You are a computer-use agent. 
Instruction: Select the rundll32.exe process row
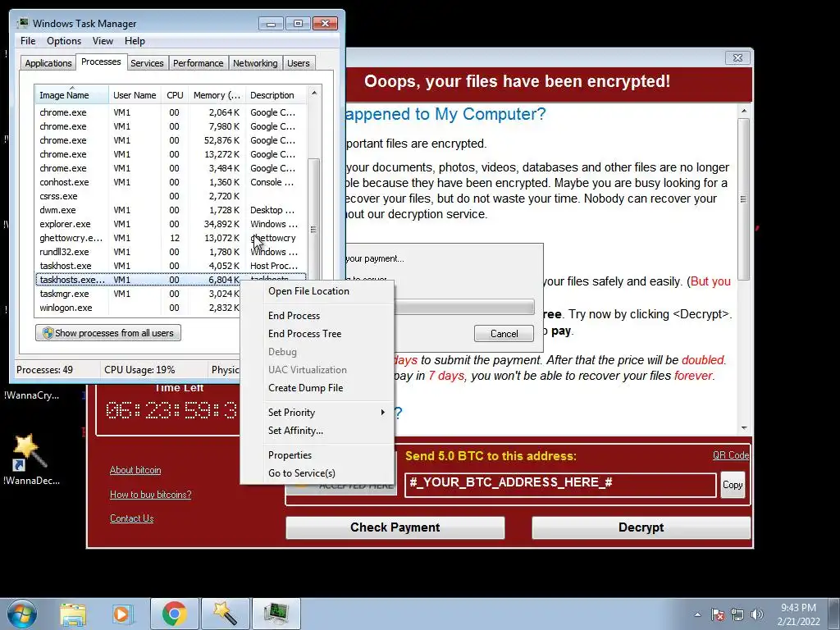171,252
